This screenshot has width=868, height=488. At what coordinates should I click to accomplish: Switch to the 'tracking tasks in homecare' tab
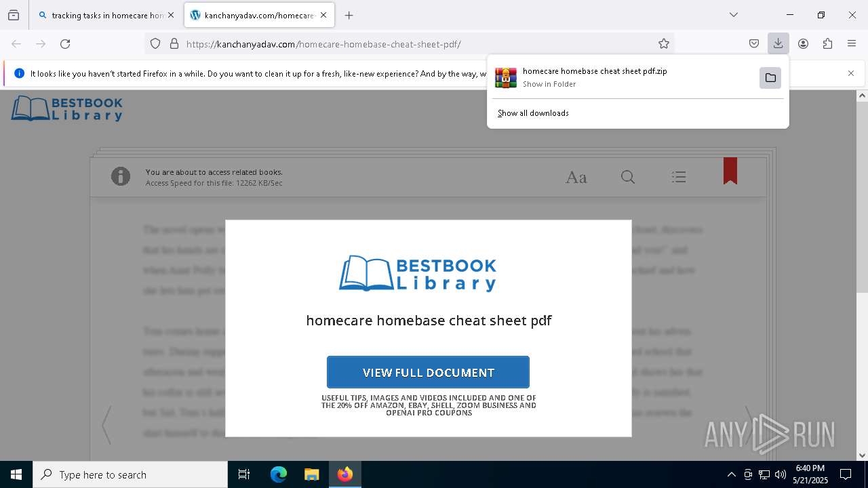tap(106, 15)
